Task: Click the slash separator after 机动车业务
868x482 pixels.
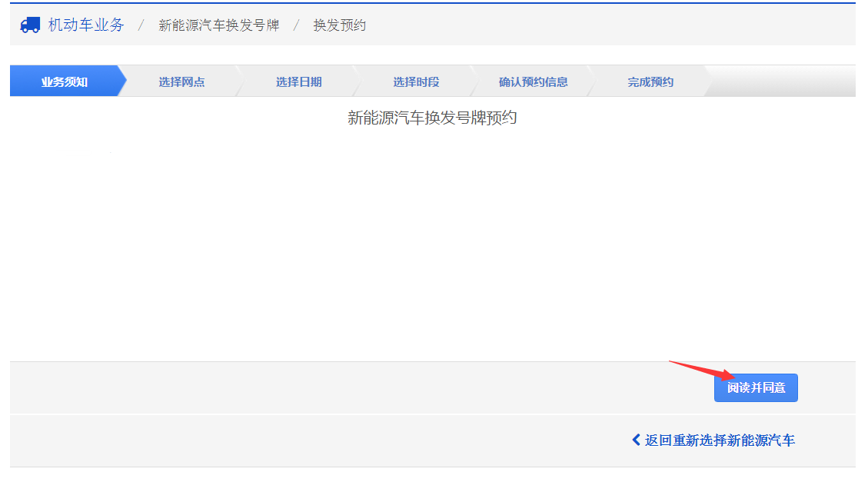Action: point(141,25)
